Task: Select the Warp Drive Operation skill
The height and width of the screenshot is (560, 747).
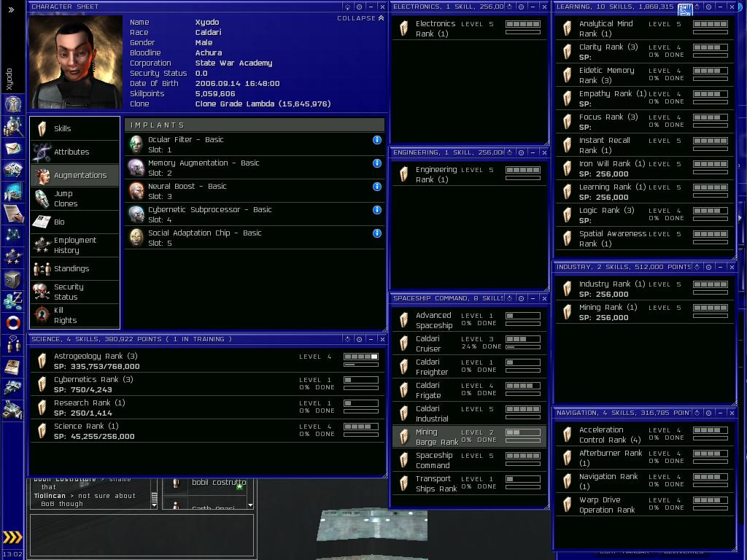Action: pyautogui.click(x=645, y=505)
